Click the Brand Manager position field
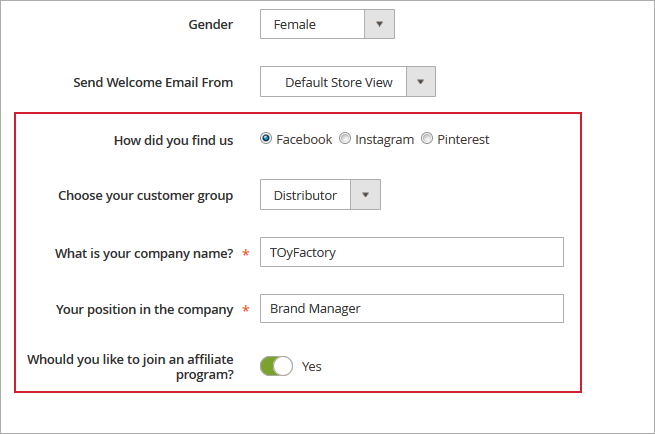The width and height of the screenshot is (655, 434). pyautogui.click(x=411, y=309)
